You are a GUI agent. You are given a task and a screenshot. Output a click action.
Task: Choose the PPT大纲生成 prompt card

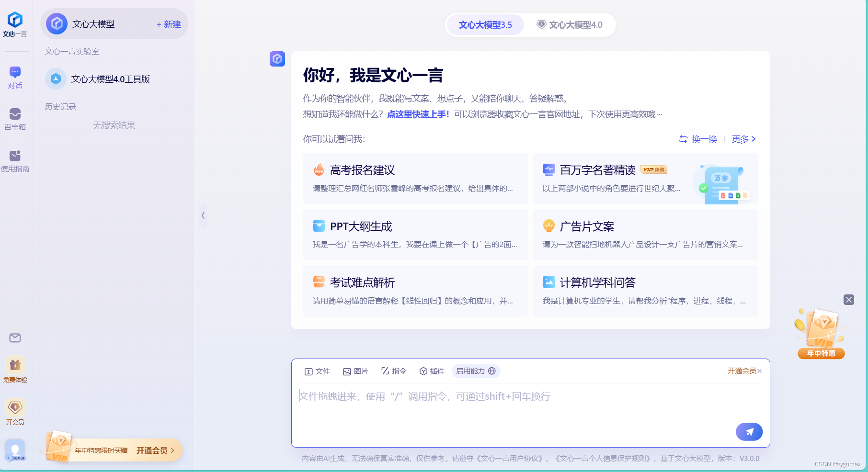click(x=415, y=235)
